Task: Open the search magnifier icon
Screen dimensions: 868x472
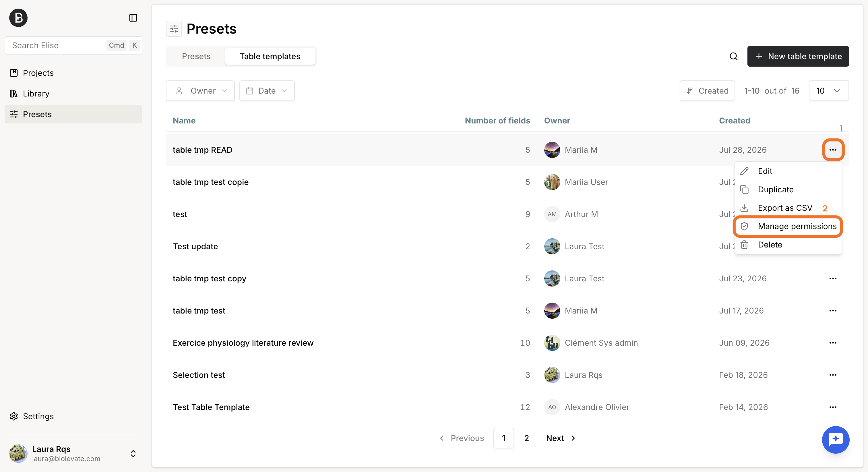Action: coord(734,56)
